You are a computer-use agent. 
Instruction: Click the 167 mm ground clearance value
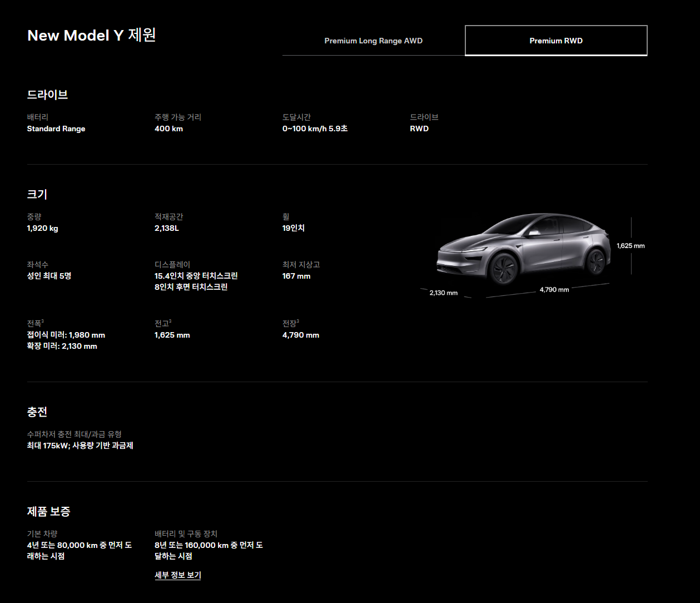pyautogui.click(x=296, y=276)
